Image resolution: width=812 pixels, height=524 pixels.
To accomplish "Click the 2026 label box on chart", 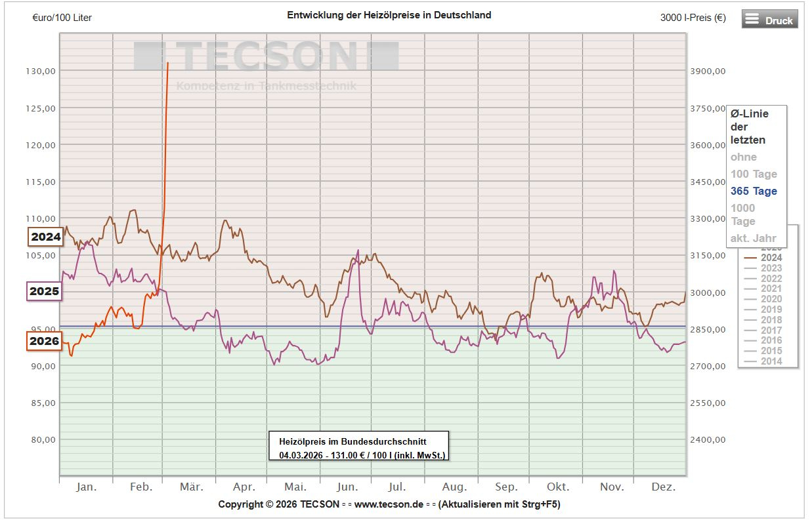I will click(x=43, y=341).
